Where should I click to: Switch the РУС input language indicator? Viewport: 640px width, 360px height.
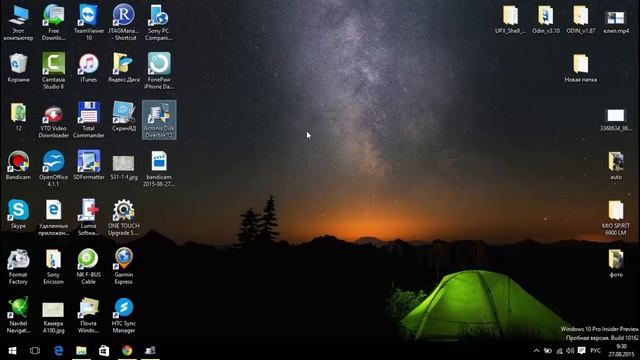[x=596, y=351]
